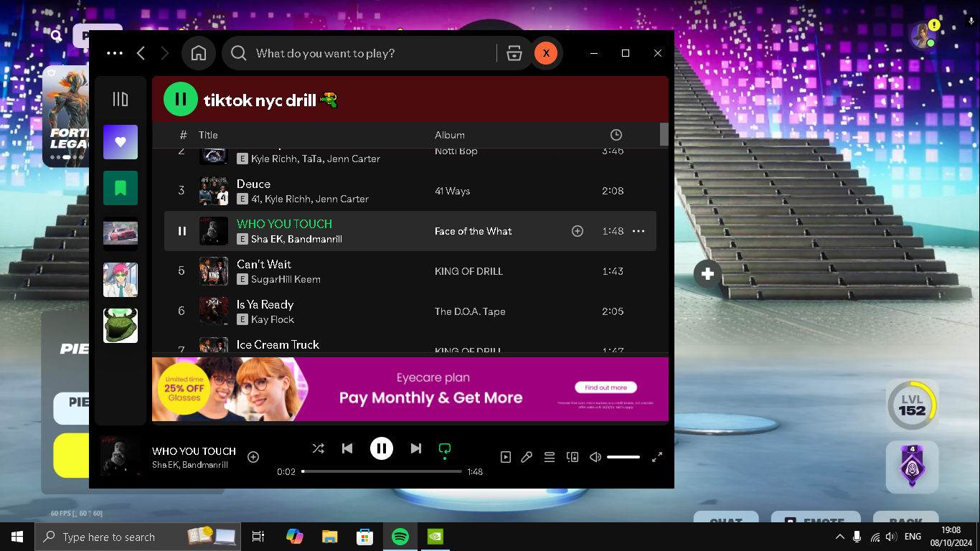This screenshot has width=980, height=551.
Task: Select the Can't Wait track
Action: pyautogui.click(x=264, y=264)
